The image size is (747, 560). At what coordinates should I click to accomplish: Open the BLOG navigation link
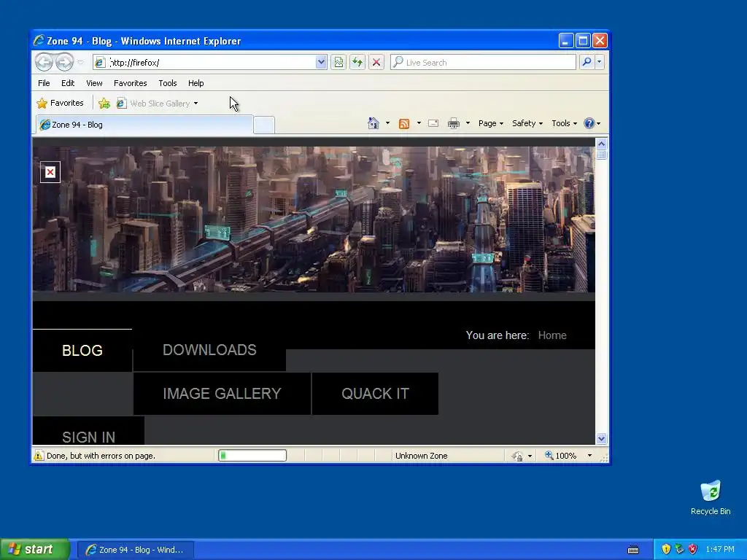tap(82, 351)
